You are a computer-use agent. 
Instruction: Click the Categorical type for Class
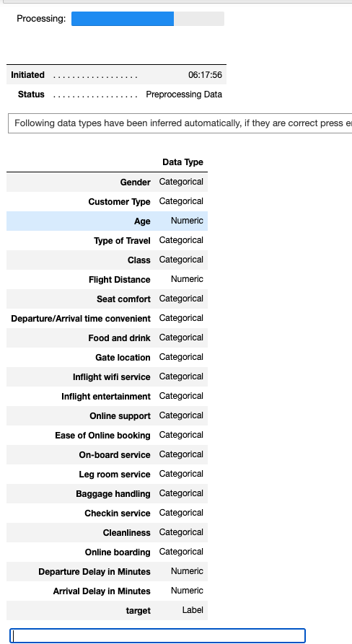[x=181, y=260]
